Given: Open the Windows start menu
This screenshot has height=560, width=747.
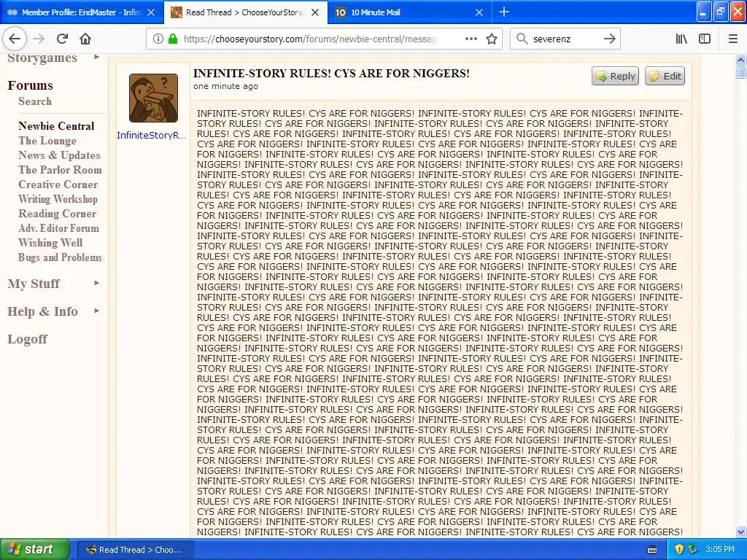Looking at the screenshot, I should click(x=35, y=550).
